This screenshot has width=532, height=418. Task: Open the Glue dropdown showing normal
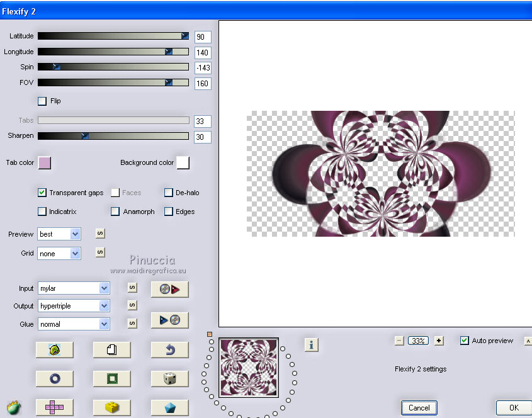[74, 324]
